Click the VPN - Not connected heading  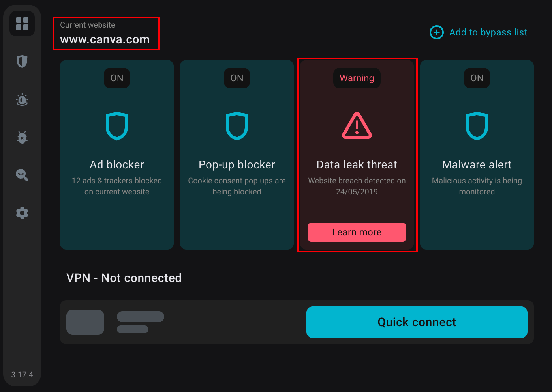tap(124, 278)
